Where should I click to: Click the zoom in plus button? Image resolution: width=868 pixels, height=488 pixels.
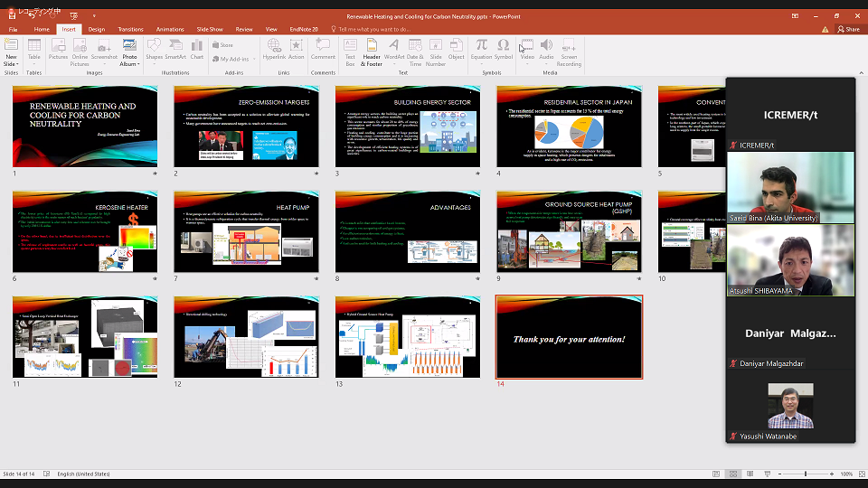click(832, 474)
